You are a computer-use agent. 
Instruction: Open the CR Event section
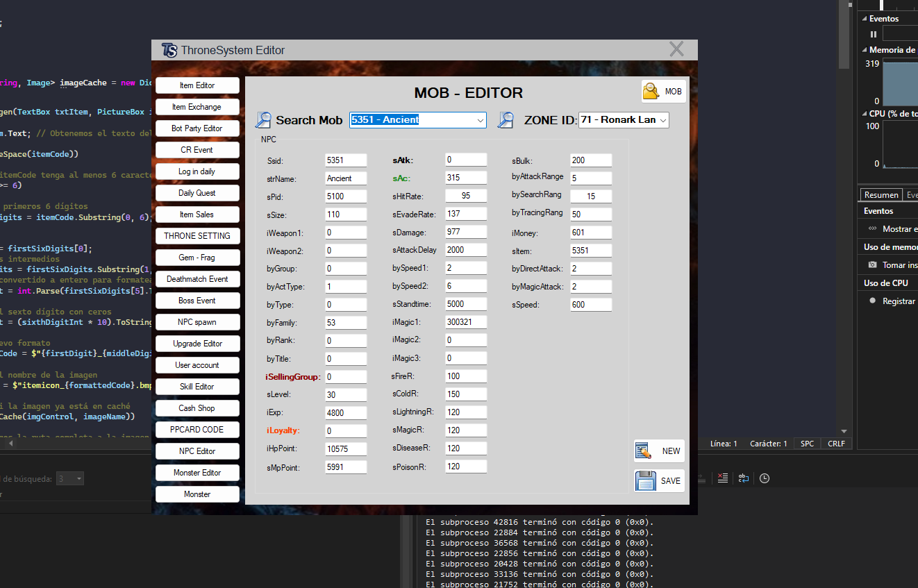[x=197, y=150]
